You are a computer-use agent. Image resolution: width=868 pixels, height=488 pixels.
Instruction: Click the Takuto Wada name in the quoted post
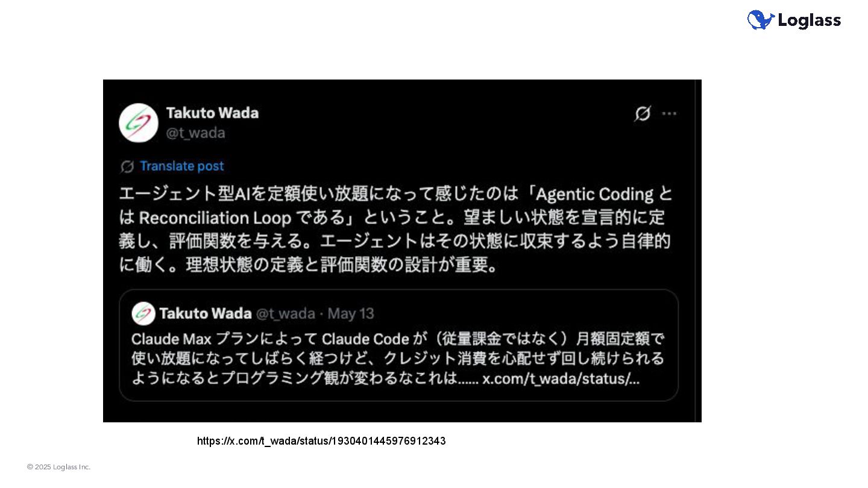[x=206, y=313]
